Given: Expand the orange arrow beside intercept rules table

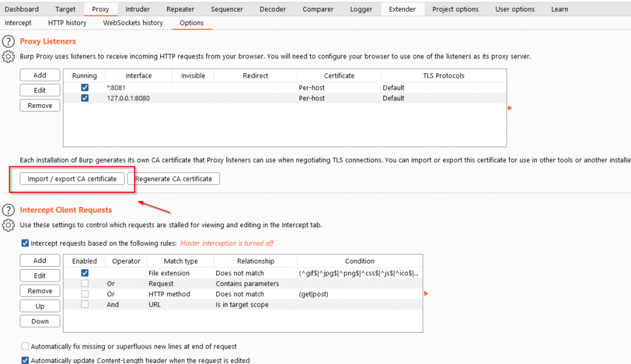Looking at the screenshot, I should 426,293.
